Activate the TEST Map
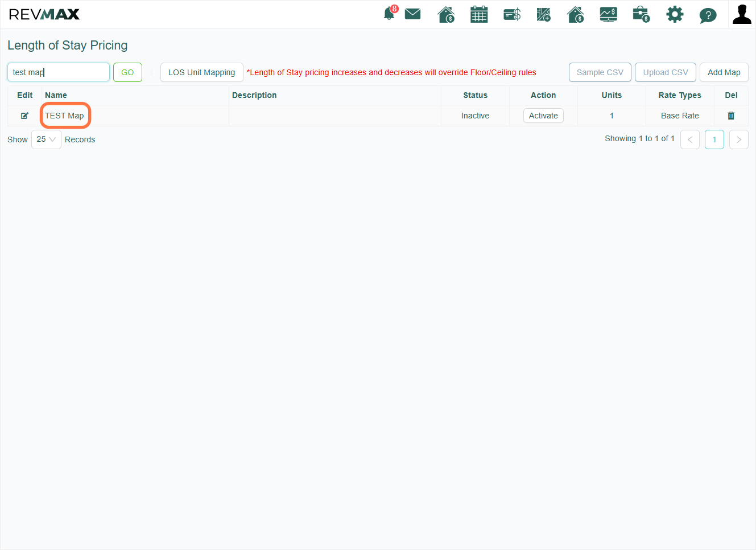 tap(543, 116)
